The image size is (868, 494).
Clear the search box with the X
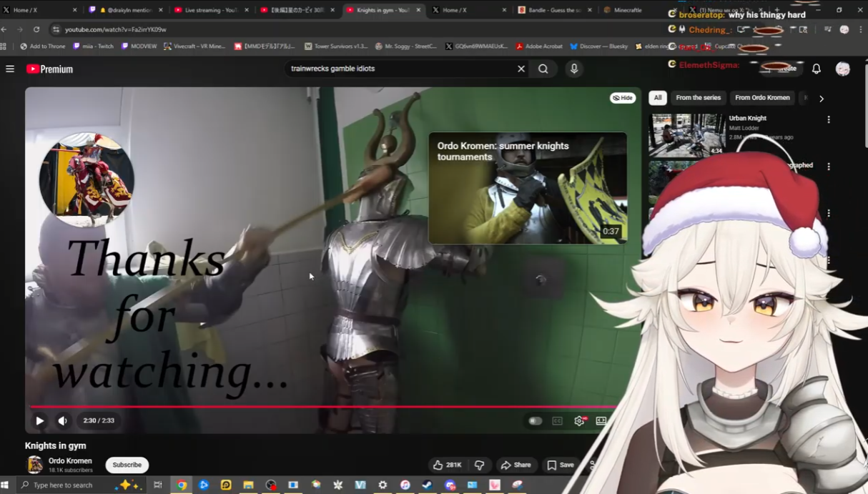coord(521,69)
